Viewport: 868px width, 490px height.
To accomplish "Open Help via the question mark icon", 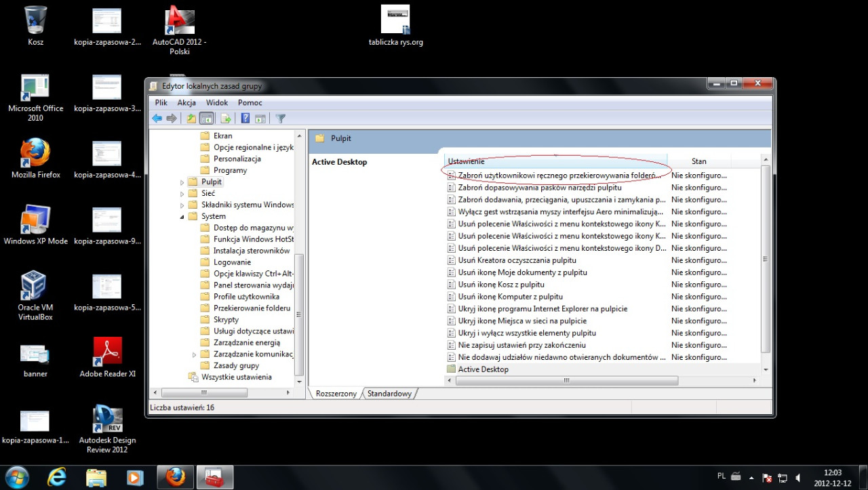I will pyautogui.click(x=245, y=119).
